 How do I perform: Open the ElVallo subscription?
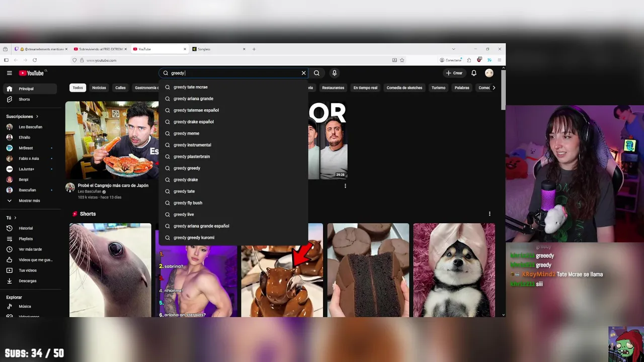pos(30,137)
